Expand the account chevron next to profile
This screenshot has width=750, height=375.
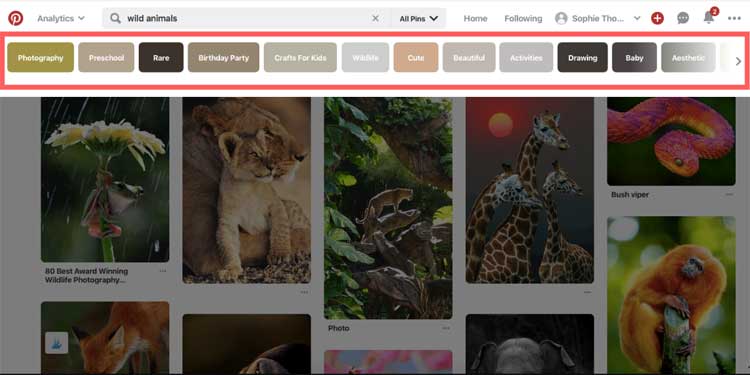(637, 18)
